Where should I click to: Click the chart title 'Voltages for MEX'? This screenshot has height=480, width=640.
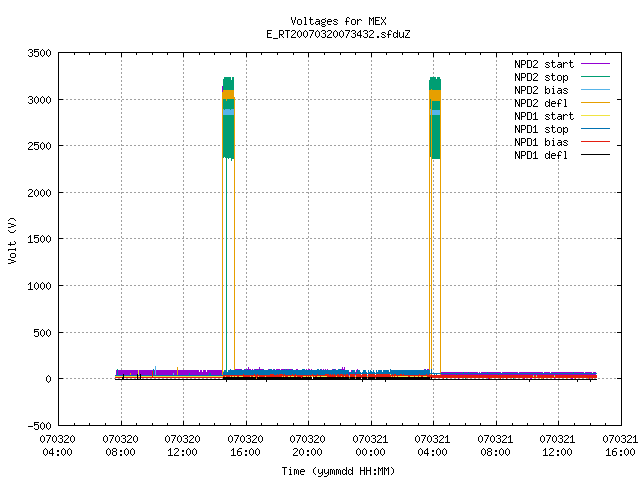tap(338, 21)
